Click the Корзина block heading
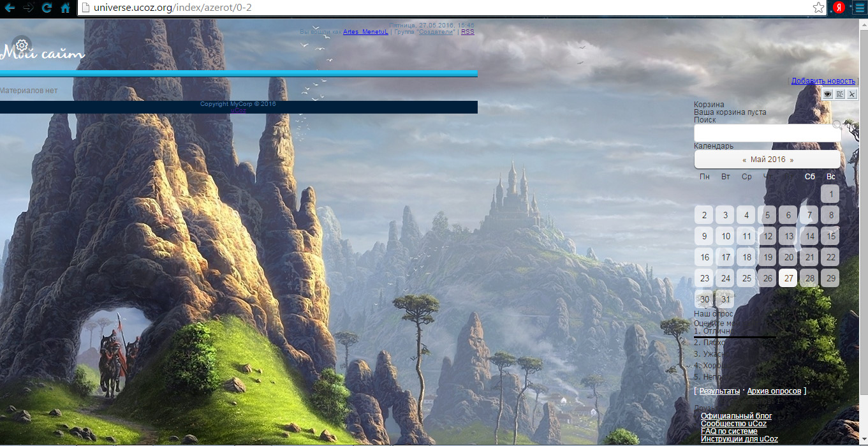868x446 pixels. click(x=709, y=105)
